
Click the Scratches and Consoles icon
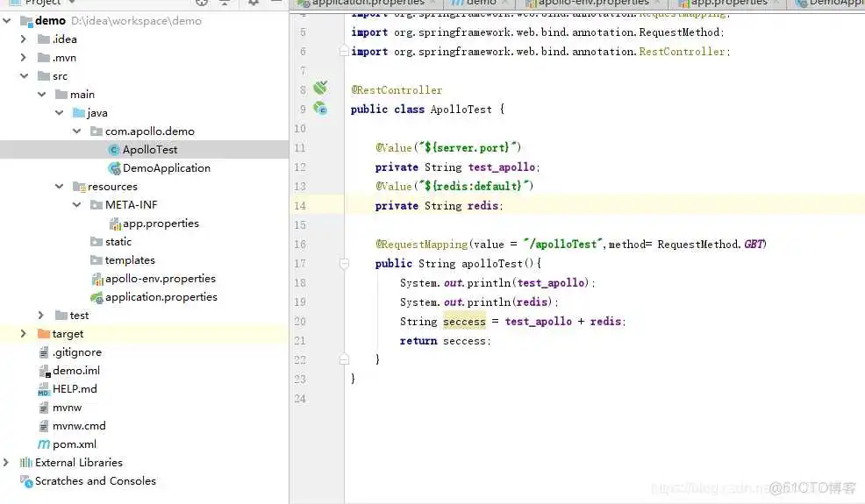pos(26,481)
